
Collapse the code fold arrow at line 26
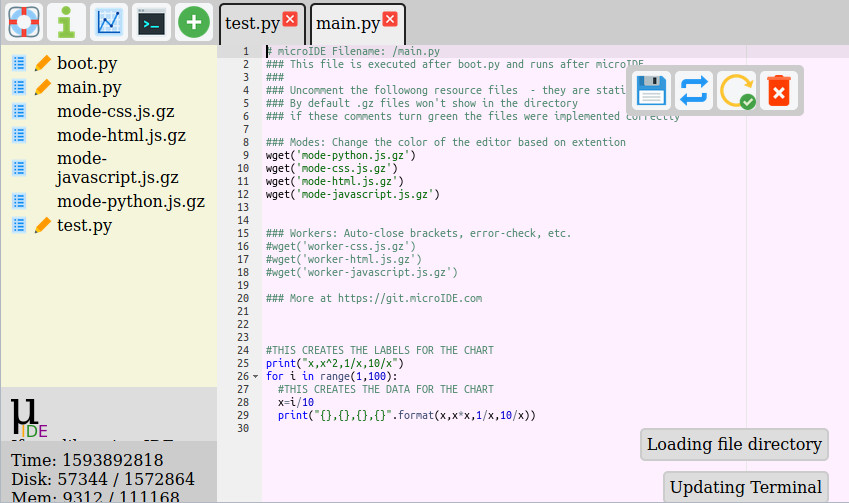[255, 377]
